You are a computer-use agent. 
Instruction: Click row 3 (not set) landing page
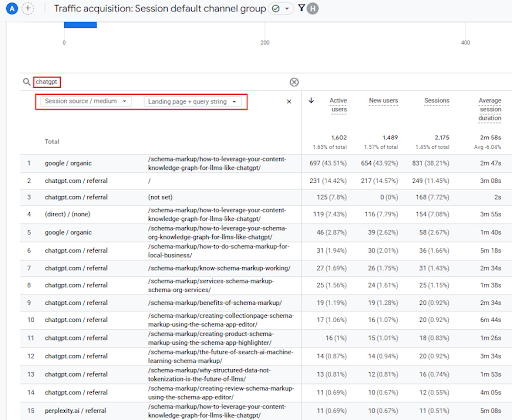pyautogui.click(x=160, y=197)
